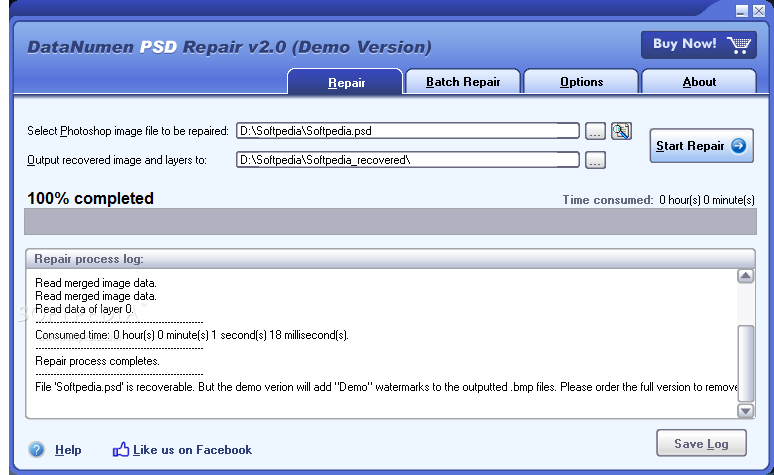The width and height of the screenshot is (774, 475).
Task: Click the output recovered path field
Action: pyautogui.click(x=408, y=160)
